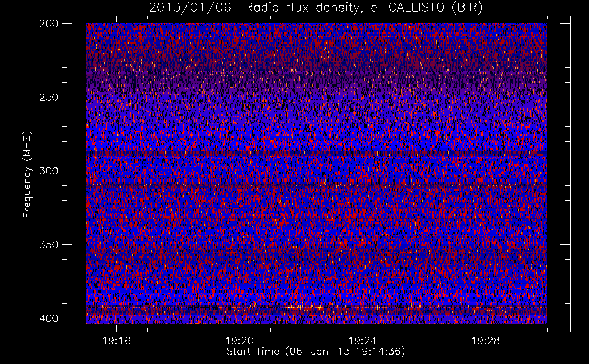Click the 19:20 time tick label
This screenshot has height=364, width=589.
tap(240, 341)
